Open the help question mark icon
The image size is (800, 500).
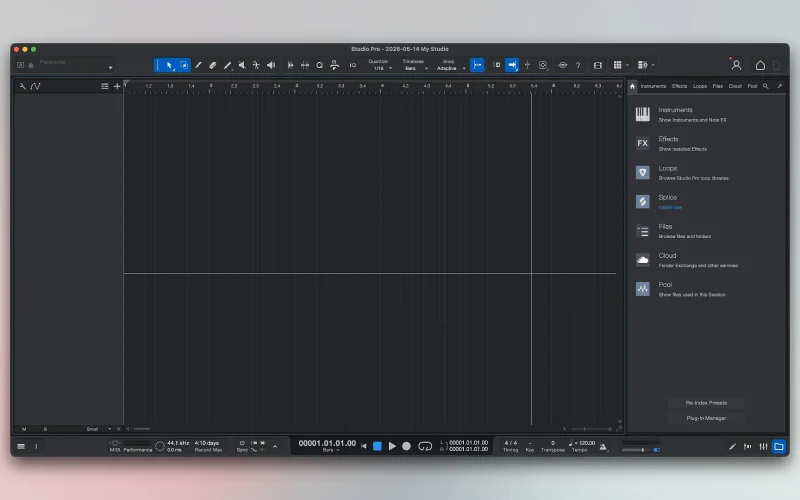(578, 65)
